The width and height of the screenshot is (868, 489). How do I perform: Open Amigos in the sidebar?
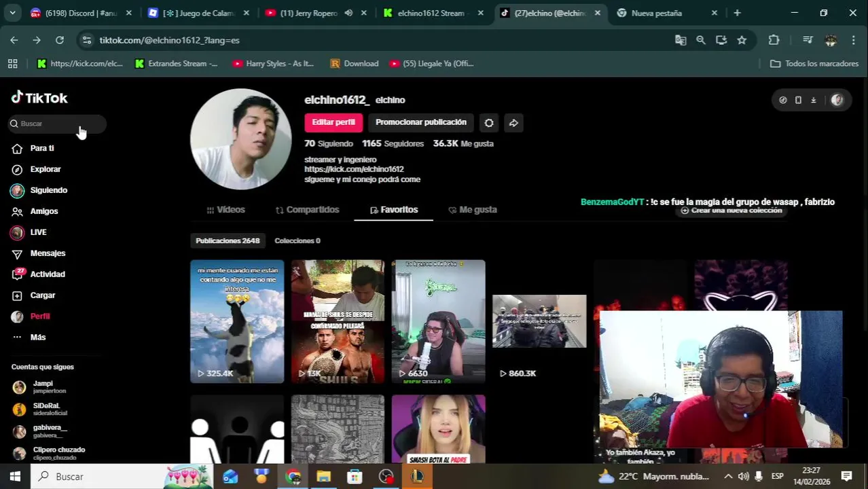coord(43,211)
